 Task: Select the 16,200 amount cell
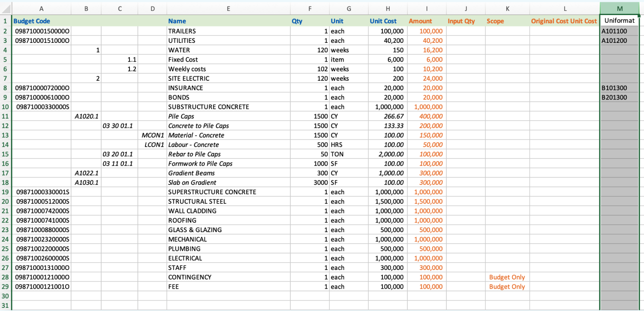[427, 50]
